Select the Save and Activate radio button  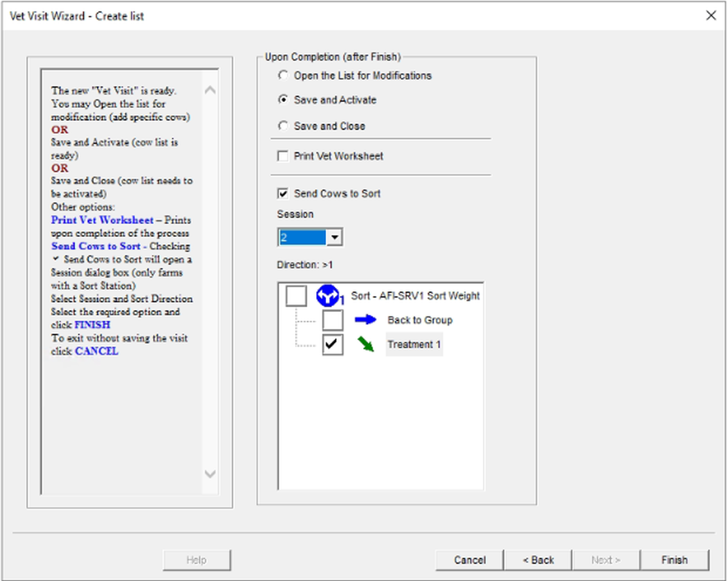pos(283,100)
